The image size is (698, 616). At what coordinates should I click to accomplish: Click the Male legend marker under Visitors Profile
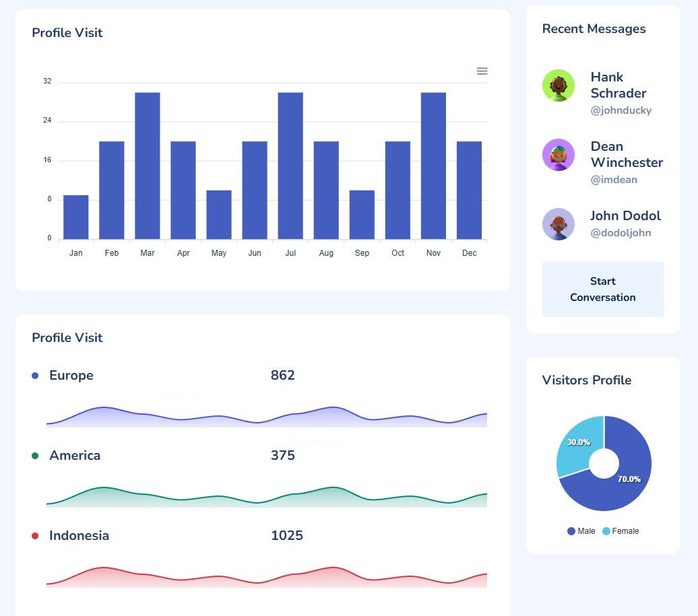[570, 531]
